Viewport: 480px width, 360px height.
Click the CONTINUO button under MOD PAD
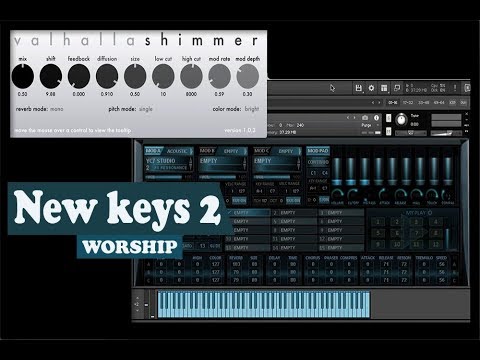[x=318, y=162]
